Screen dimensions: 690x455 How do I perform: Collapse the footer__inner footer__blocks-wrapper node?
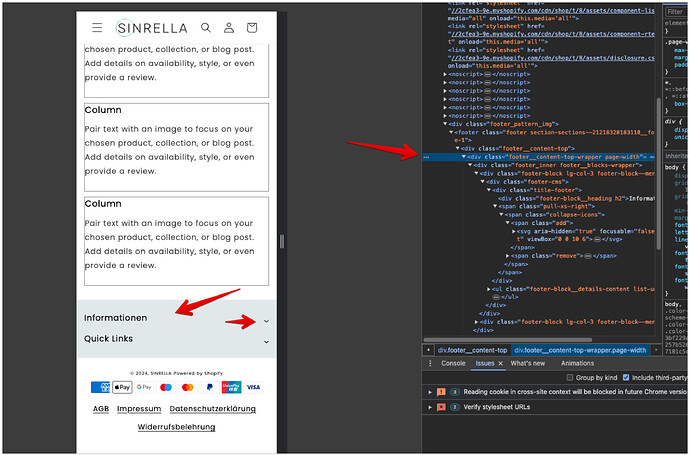pyautogui.click(x=470, y=165)
